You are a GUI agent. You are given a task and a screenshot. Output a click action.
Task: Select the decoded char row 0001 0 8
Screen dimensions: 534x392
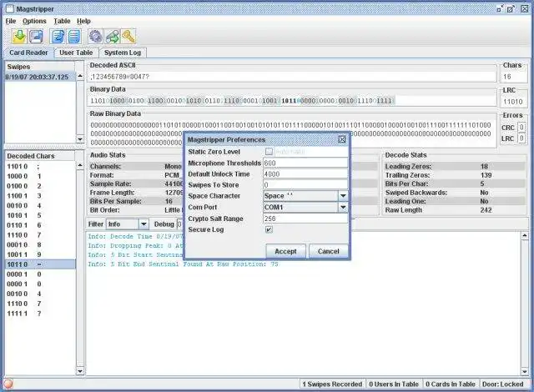pos(40,244)
